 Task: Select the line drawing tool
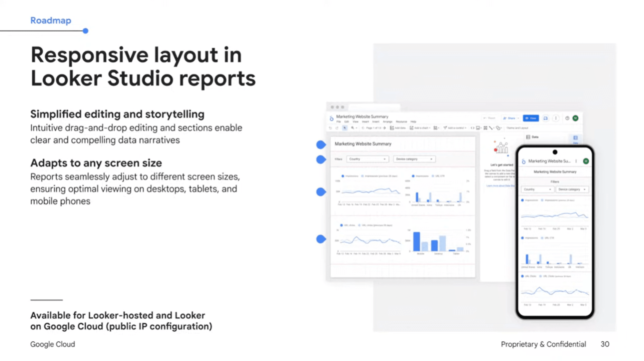click(491, 128)
